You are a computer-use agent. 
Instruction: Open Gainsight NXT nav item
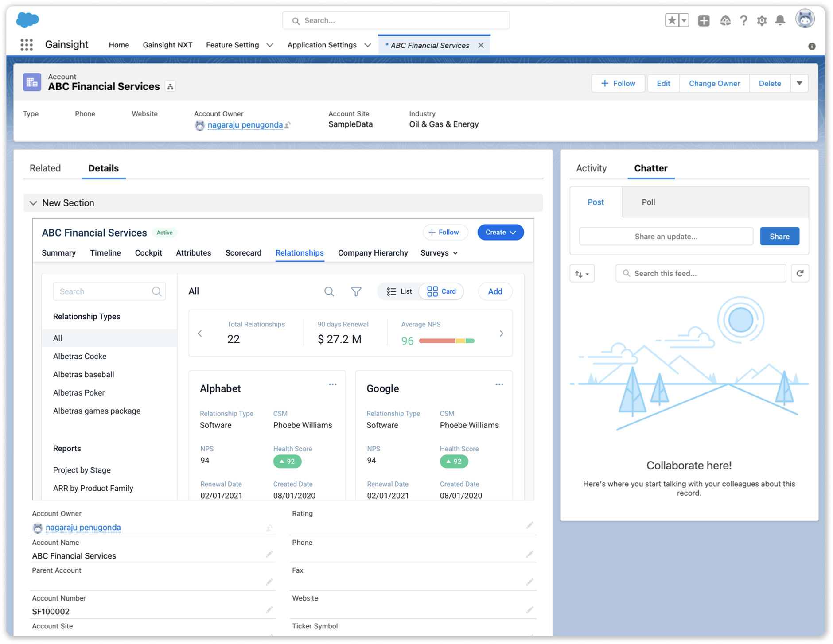(x=167, y=45)
